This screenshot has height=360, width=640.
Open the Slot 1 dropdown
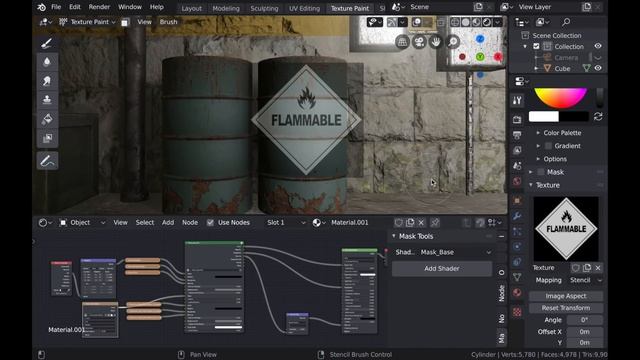pos(285,222)
